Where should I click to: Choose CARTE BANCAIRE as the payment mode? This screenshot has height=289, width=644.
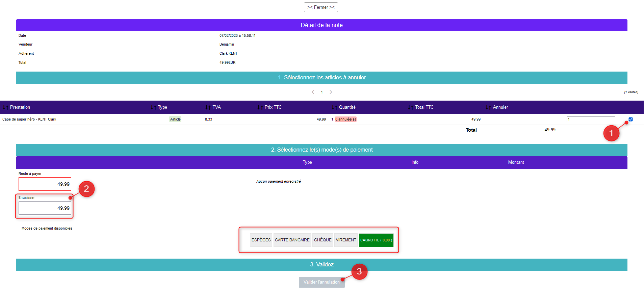coord(292,240)
